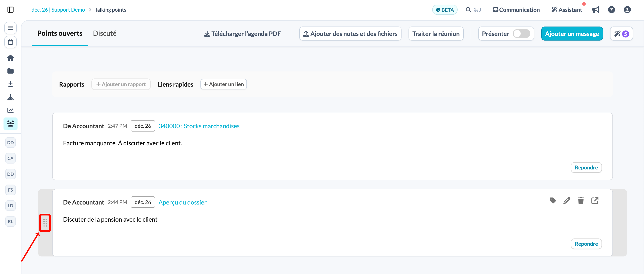
Task: Select the CA avatar in the sidebar
Action: (11, 158)
